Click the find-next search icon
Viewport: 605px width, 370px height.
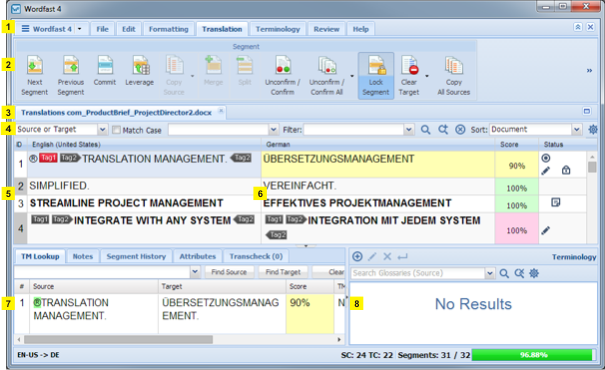coord(443,130)
